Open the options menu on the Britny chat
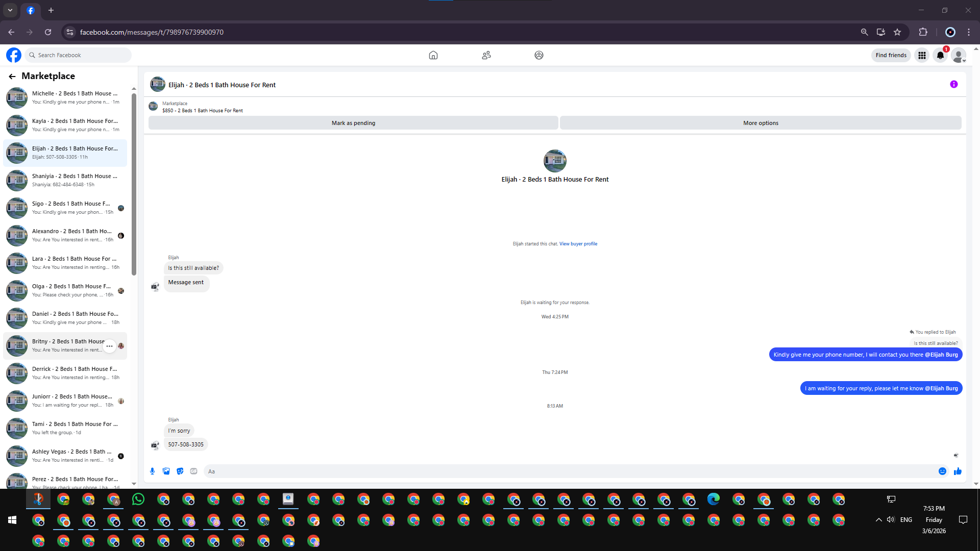 (109, 346)
